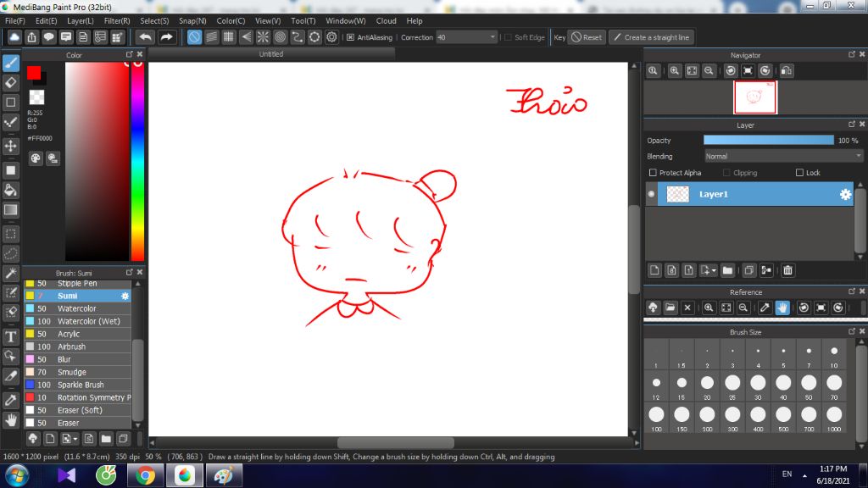868x488 pixels.
Task: Undock the Brush panel
Action: pyautogui.click(x=129, y=272)
